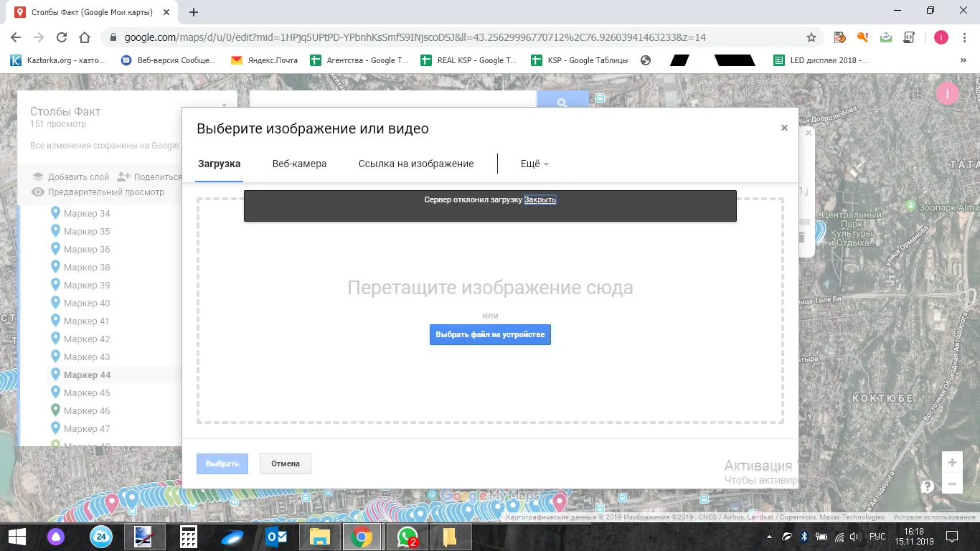Click the blue pin icon of Маркер 47
980x551 pixels.
[55, 428]
